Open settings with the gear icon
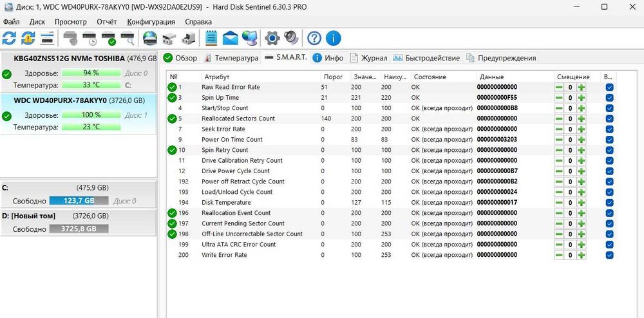The height and width of the screenshot is (318, 644). coord(272,39)
